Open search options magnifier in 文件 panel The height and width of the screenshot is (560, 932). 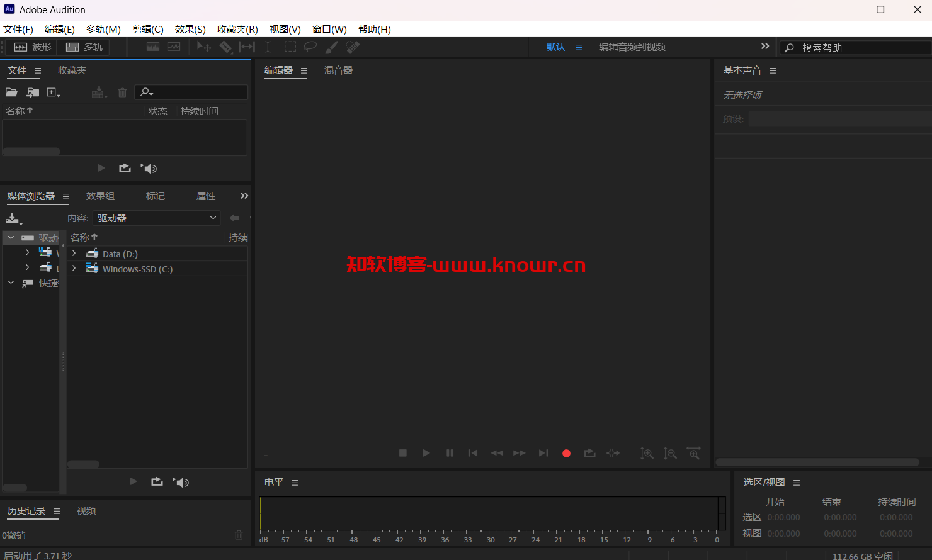(146, 92)
